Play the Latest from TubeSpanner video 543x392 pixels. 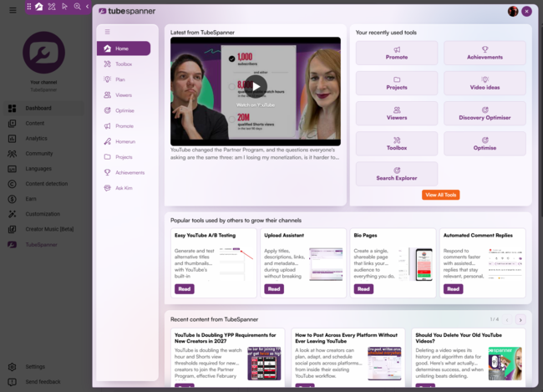click(x=256, y=86)
